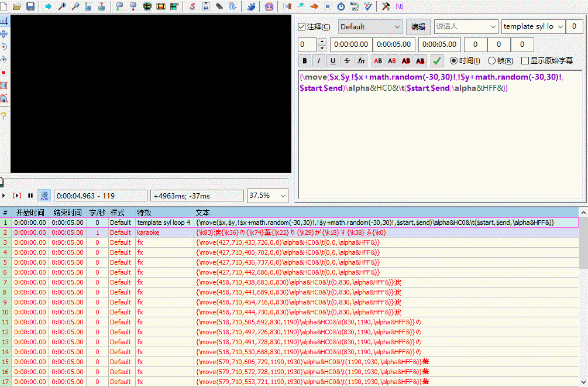This screenshot has width=588, height=387.
Task: Click the Bold formatting button
Action: (x=305, y=61)
